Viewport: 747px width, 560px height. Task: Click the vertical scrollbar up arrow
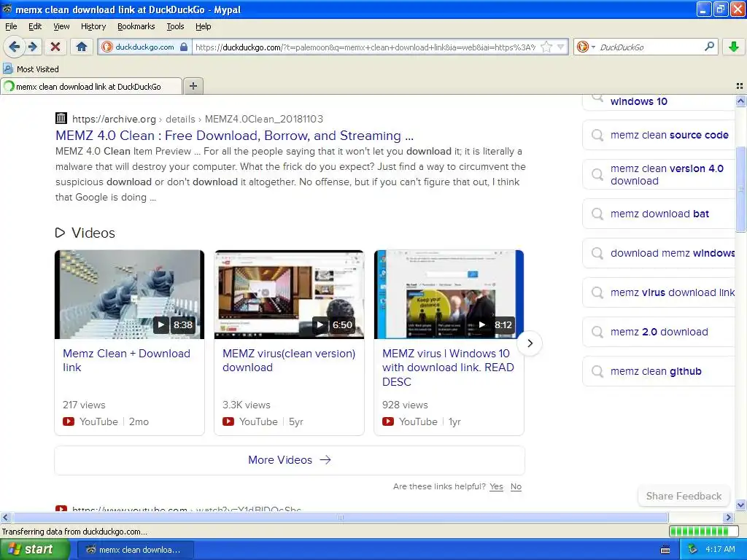[x=740, y=101]
